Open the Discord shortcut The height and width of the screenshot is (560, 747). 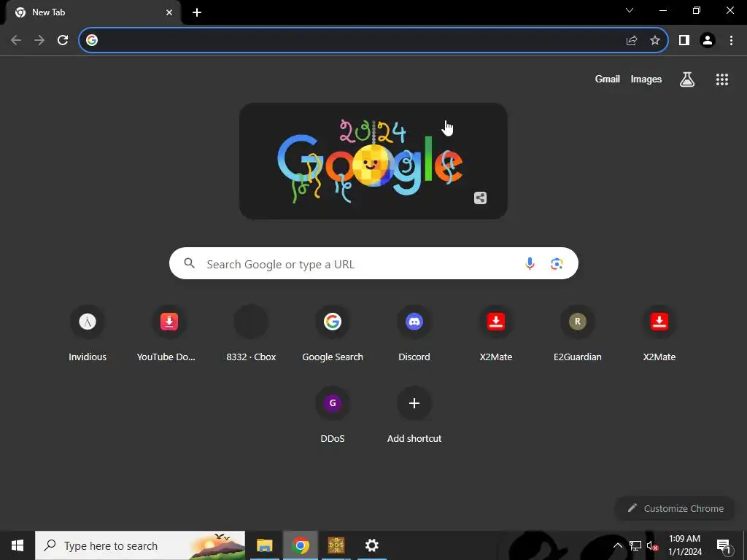pyautogui.click(x=414, y=333)
